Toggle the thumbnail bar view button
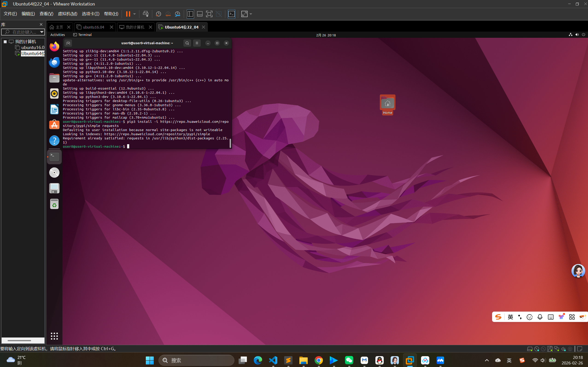 click(x=200, y=14)
